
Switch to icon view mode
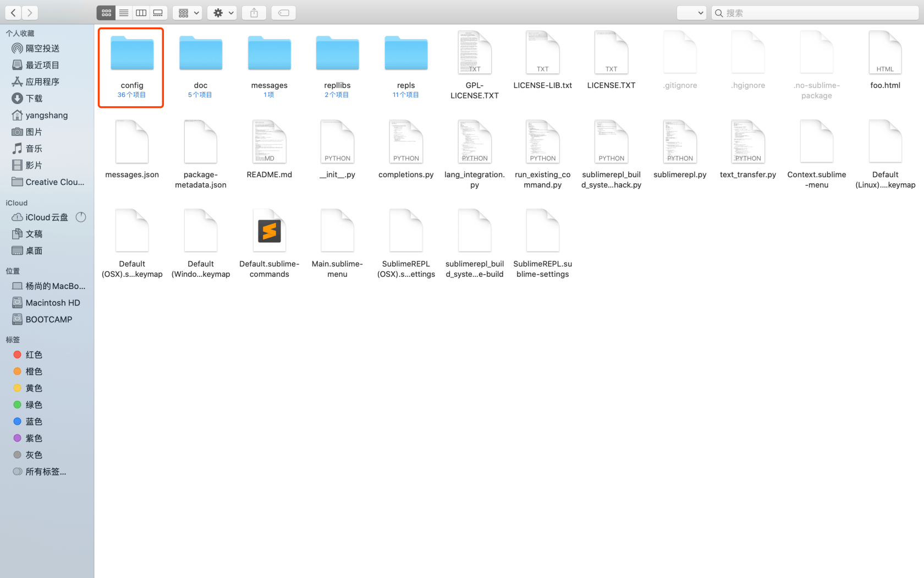(106, 13)
